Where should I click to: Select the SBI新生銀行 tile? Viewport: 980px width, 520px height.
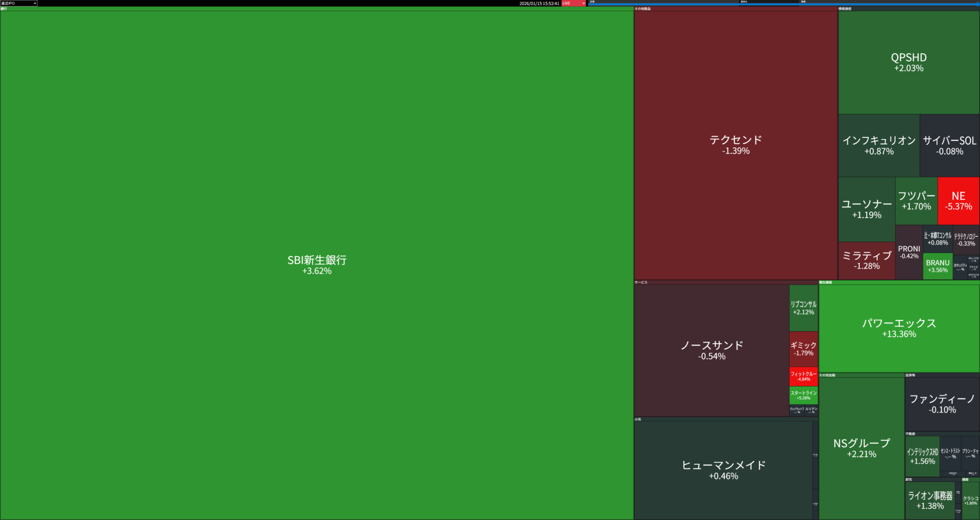tap(316, 265)
